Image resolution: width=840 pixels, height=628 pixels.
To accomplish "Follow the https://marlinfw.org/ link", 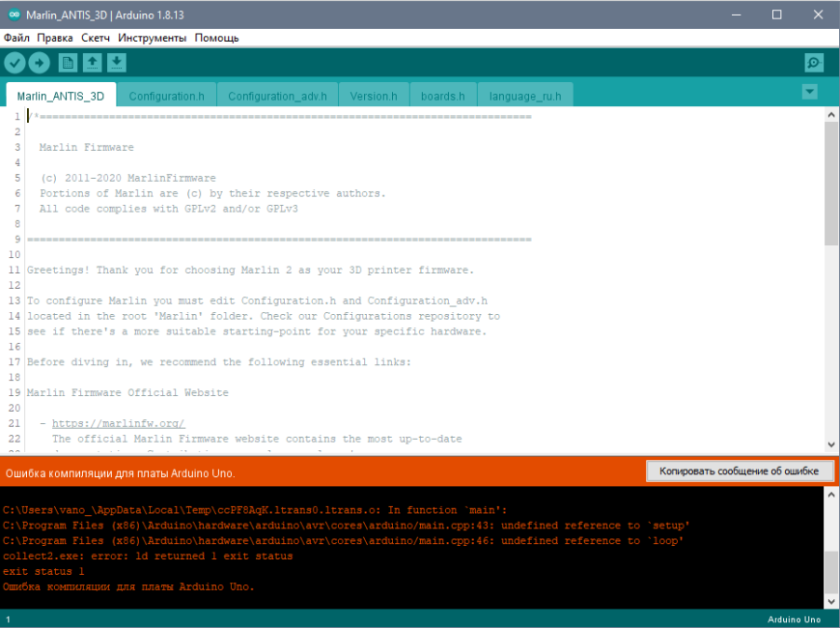I will point(119,424).
